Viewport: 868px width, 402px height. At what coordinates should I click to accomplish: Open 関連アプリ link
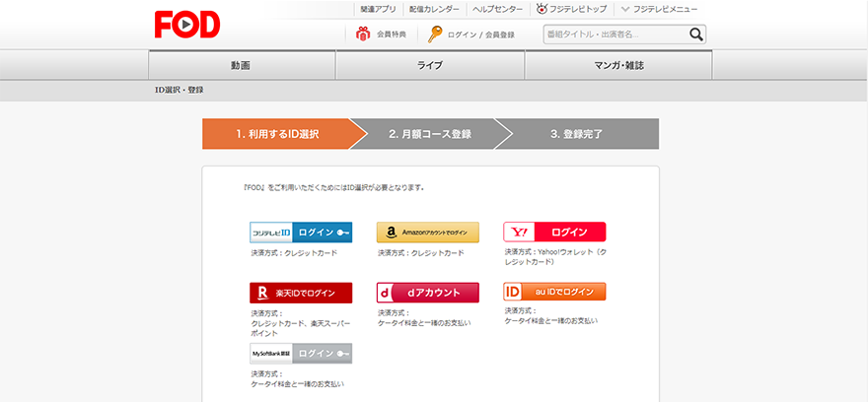[378, 10]
